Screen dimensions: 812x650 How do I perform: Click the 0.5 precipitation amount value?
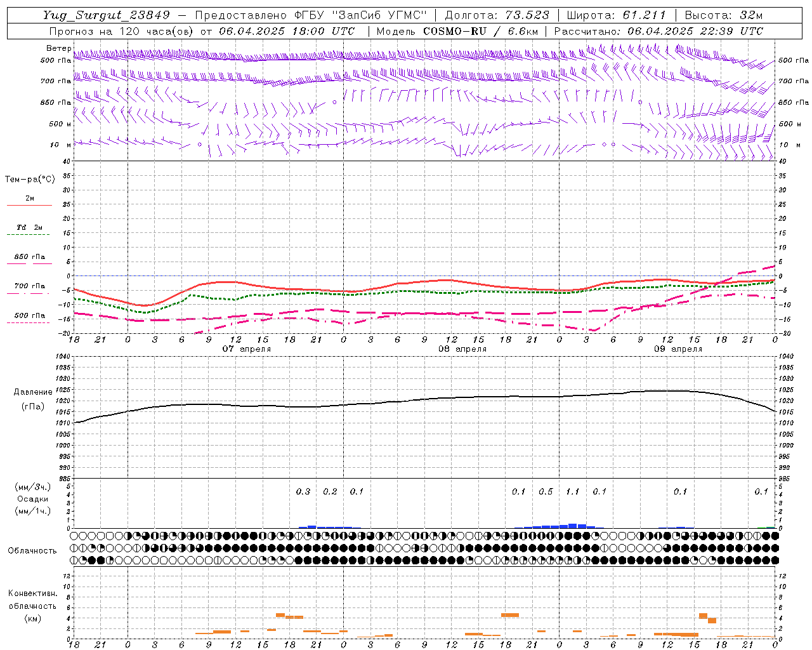(546, 491)
